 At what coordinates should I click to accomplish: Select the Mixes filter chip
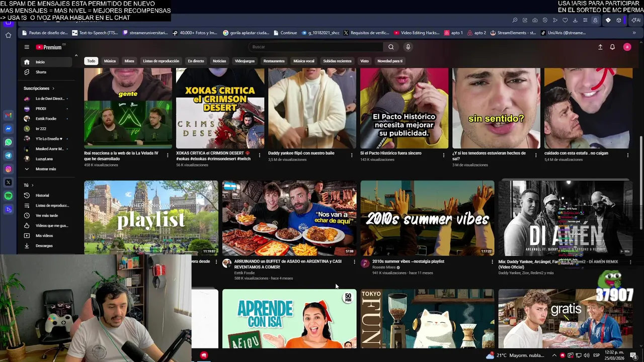129,61
